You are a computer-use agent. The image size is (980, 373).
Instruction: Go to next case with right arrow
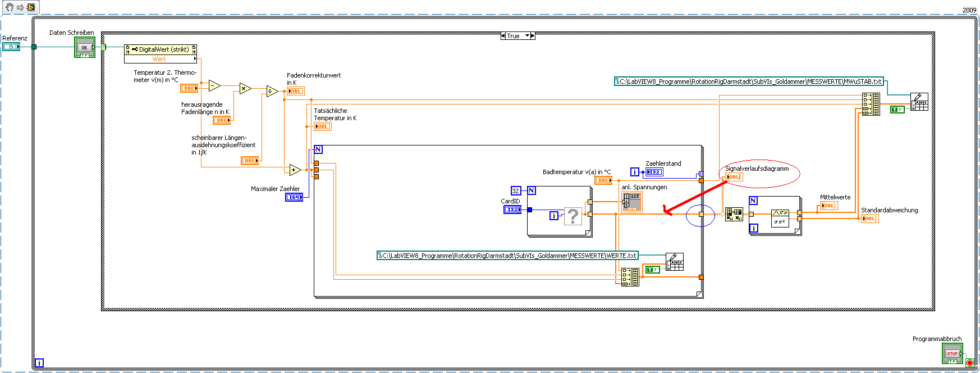click(533, 36)
